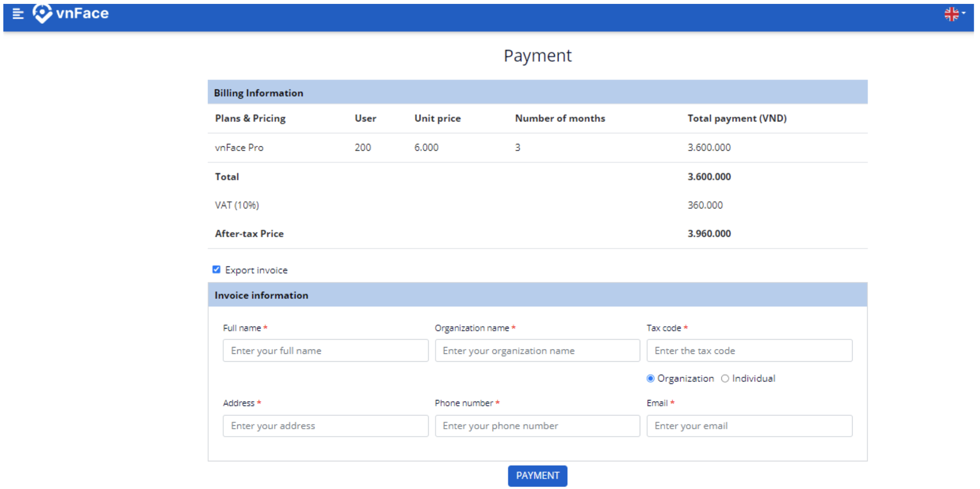
Task: Click the Plans & Pricing column header
Action: [x=250, y=119]
